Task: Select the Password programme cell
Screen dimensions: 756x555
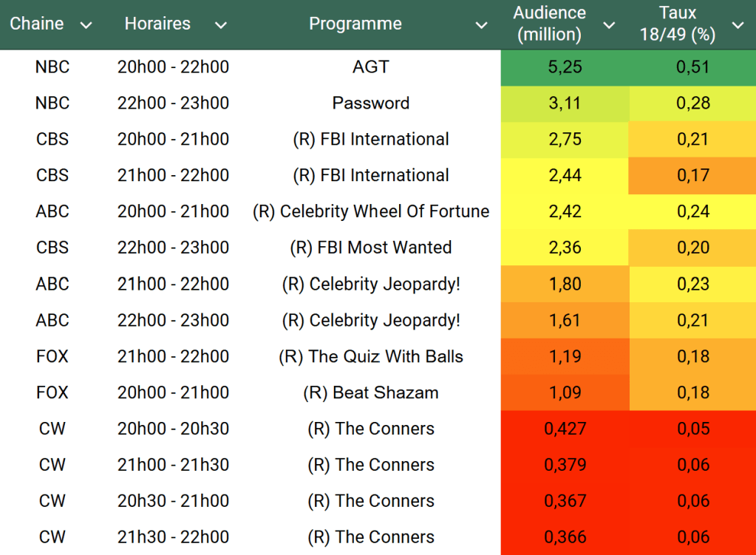Action: pyautogui.click(x=370, y=103)
